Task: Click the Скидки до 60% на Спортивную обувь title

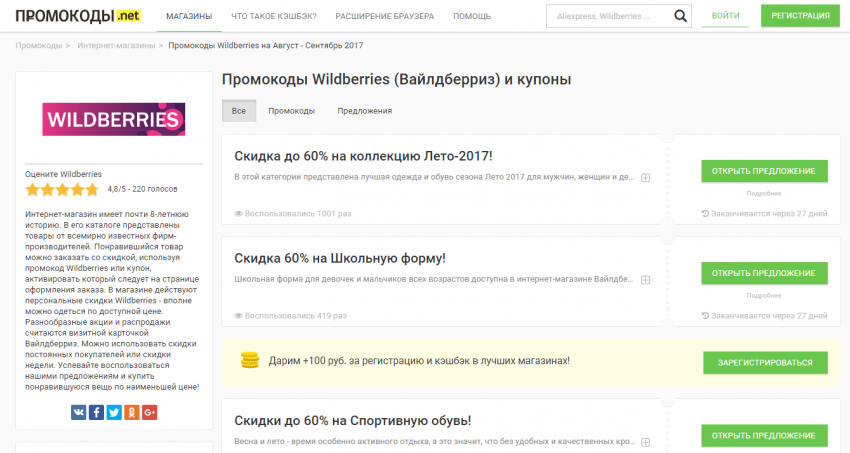Action: [x=352, y=420]
